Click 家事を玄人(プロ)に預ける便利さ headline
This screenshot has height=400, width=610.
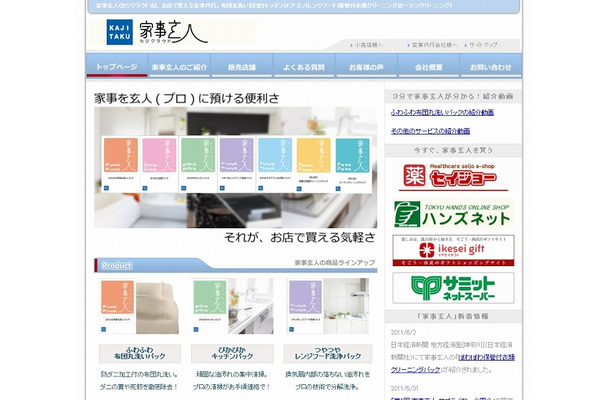click(x=187, y=98)
